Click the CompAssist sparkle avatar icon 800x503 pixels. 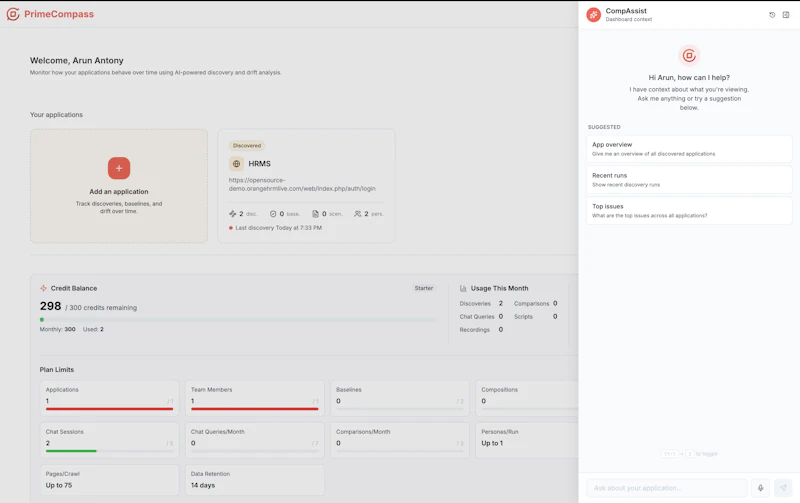coord(593,15)
